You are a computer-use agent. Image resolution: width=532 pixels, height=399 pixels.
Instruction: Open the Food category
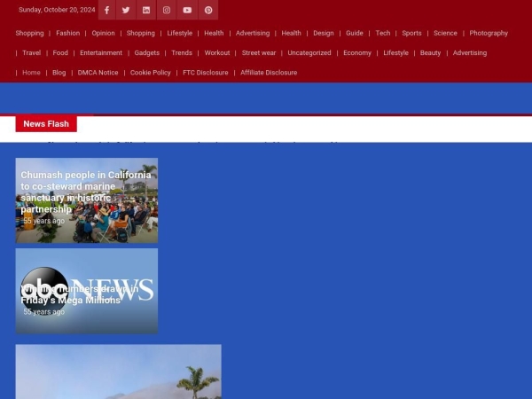60,53
